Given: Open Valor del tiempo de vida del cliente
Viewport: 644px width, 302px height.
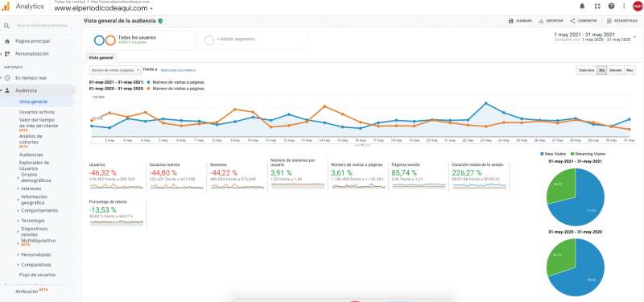Looking at the screenshot, I should coord(39,123).
